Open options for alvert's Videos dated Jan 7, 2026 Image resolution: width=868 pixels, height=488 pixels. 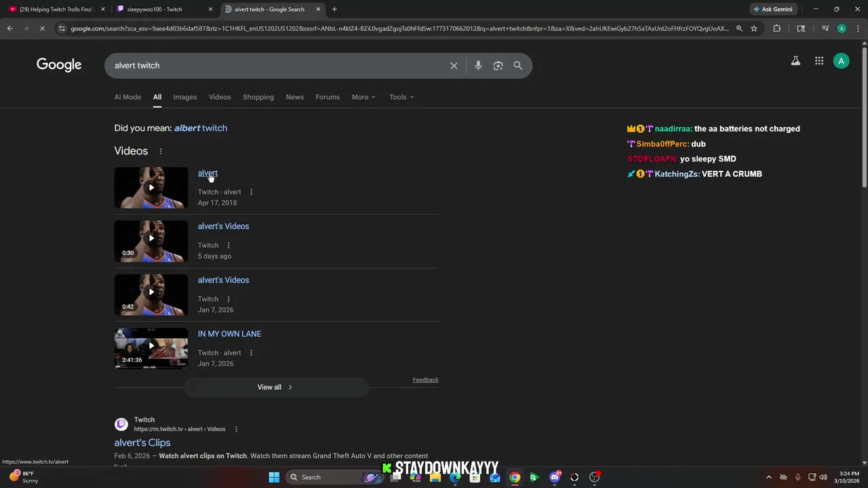229,299
